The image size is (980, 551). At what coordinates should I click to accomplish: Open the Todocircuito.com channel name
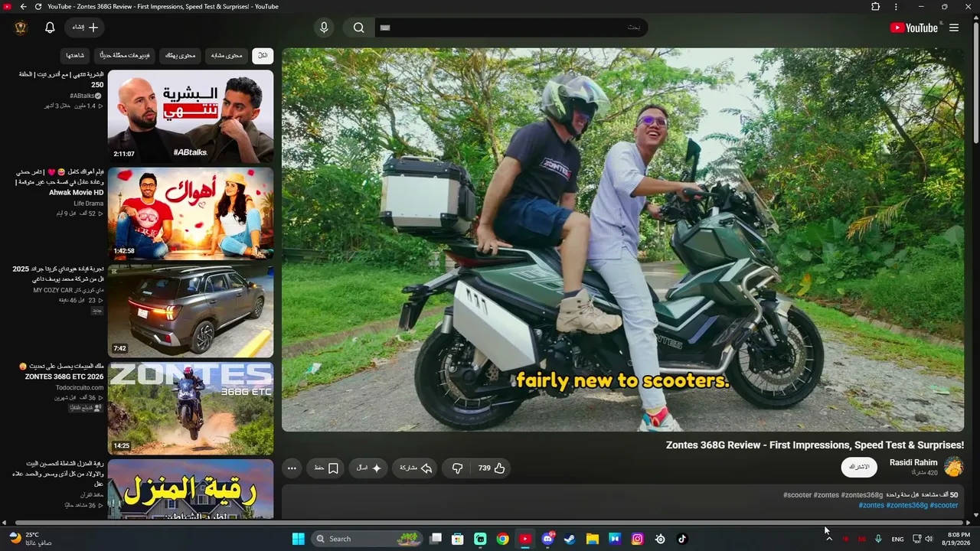(x=80, y=388)
